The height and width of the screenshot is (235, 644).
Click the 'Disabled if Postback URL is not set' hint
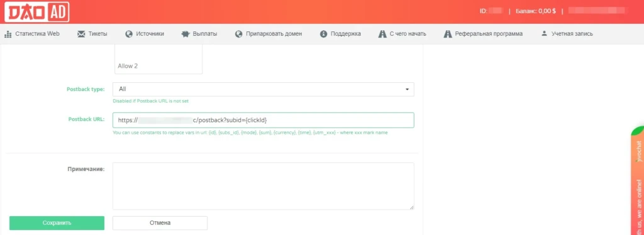[150, 101]
